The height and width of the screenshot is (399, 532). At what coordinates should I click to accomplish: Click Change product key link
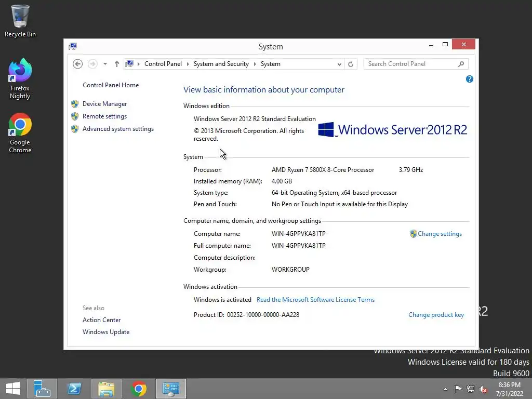click(436, 315)
